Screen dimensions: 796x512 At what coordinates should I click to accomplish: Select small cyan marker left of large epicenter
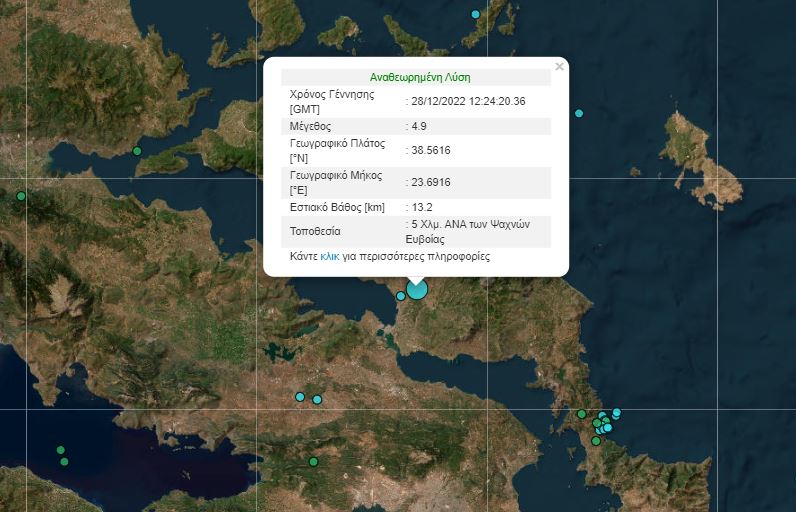(x=401, y=295)
